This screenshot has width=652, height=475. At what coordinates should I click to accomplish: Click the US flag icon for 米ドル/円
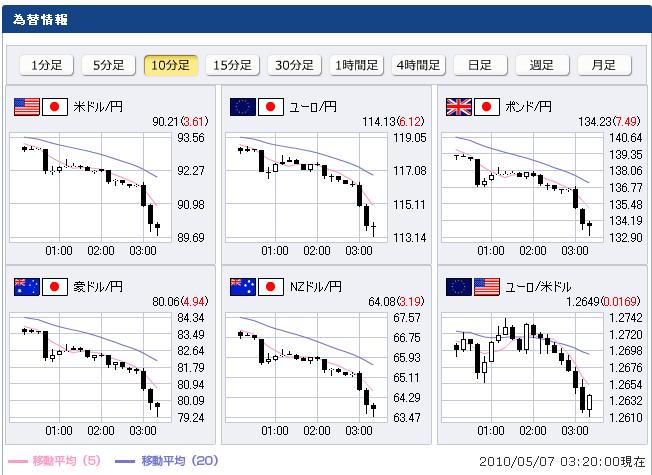[25, 106]
